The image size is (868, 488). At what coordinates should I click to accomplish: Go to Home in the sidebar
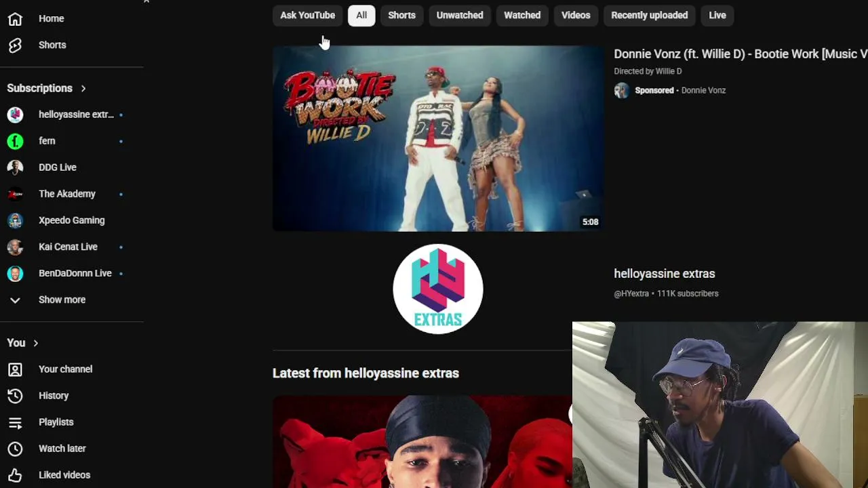(52, 18)
